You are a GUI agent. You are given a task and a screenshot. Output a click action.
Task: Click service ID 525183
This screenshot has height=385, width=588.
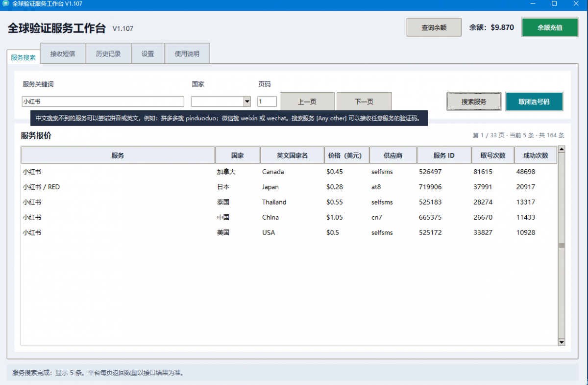[430, 202]
